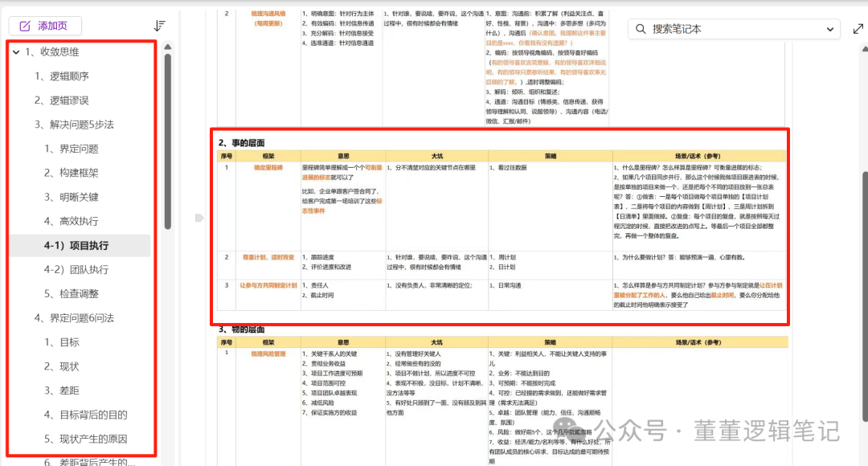Click the search magnifier icon
The height and width of the screenshot is (466, 868).
click(x=641, y=29)
